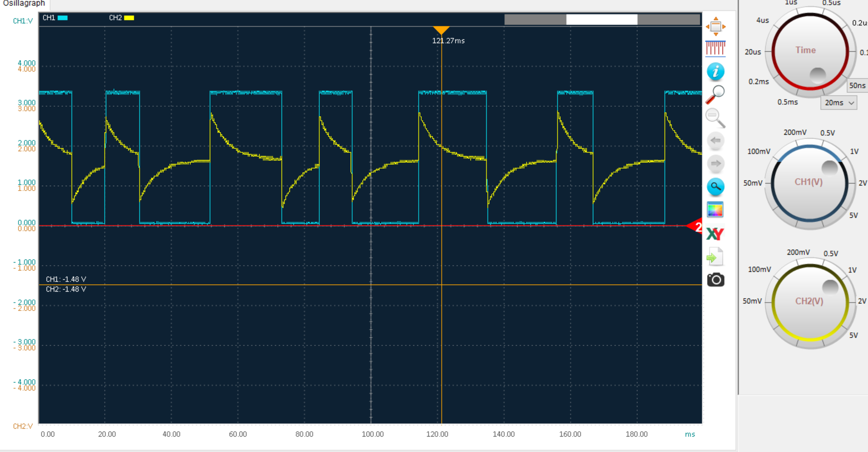The height and width of the screenshot is (452, 868).
Task: Click the red channel 2 ground marker
Action: (695, 226)
